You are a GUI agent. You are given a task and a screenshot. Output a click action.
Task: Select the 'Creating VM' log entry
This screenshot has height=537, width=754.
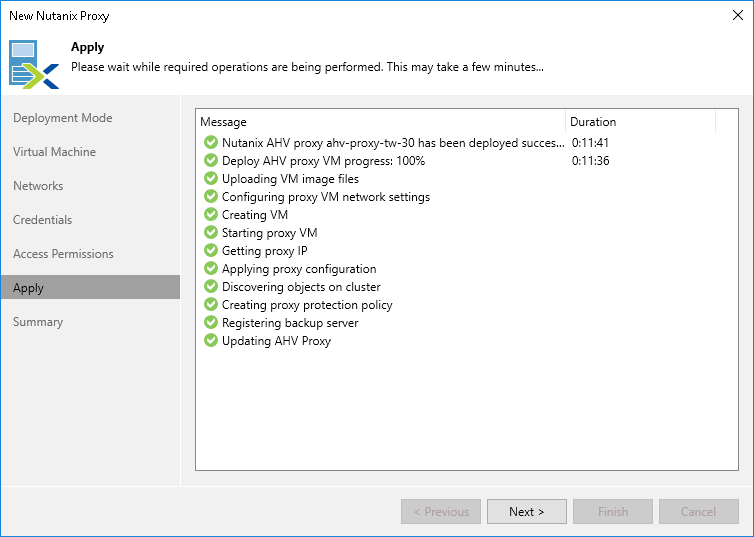coord(254,214)
